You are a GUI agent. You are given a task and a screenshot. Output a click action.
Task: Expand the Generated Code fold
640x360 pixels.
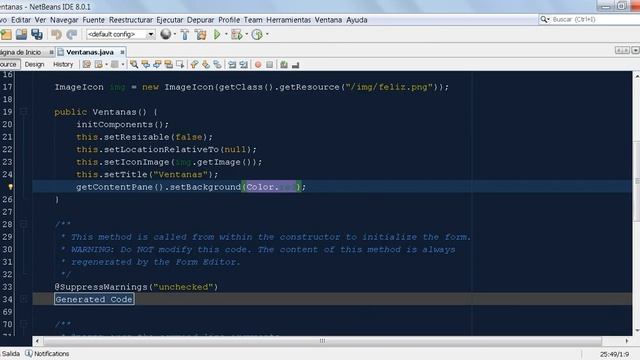coord(24,300)
